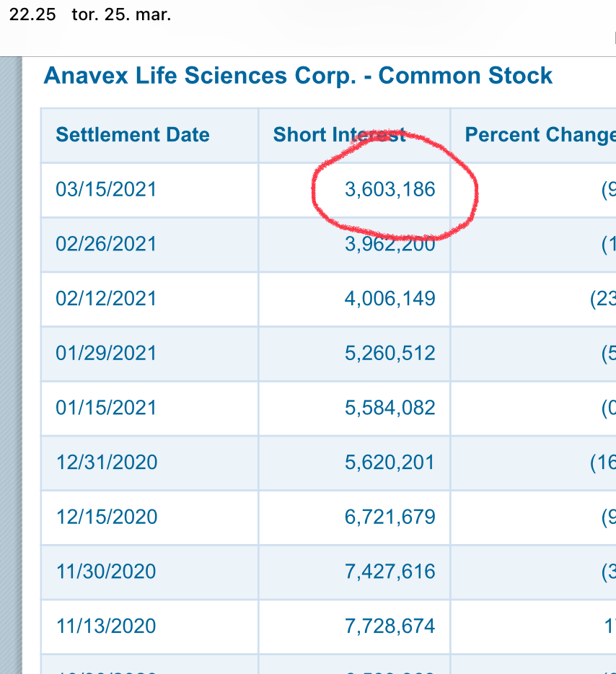Select the Anavex Life Sciences Corp. heading
The width and height of the screenshot is (616, 674).
298,76
